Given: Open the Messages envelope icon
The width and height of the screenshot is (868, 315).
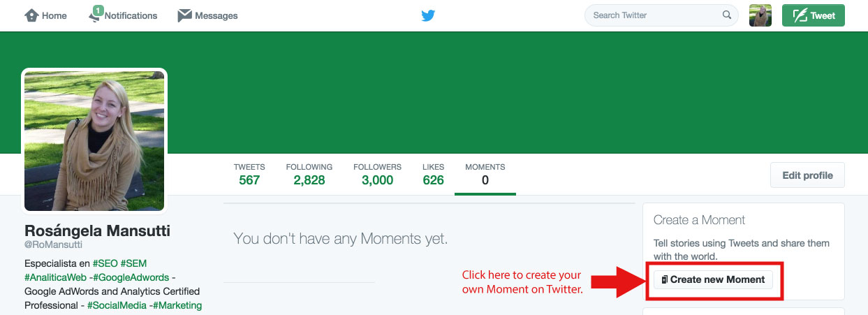Looking at the screenshot, I should 184,15.
